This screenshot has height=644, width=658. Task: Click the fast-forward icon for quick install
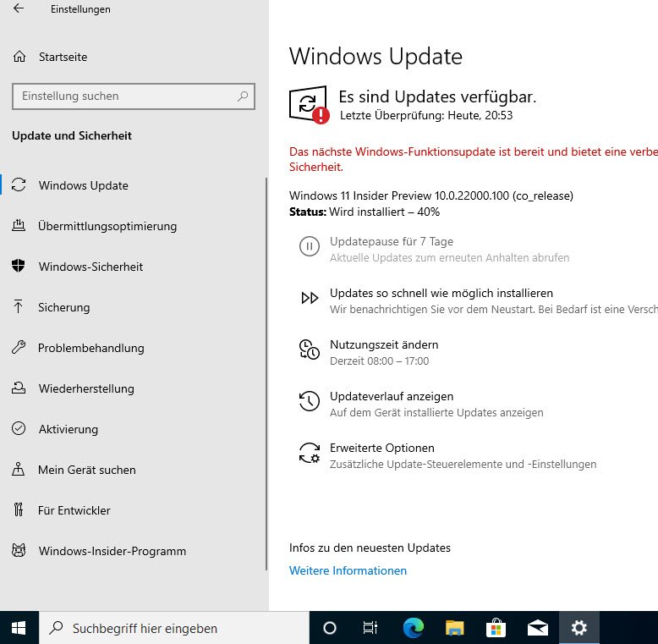(310, 298)
